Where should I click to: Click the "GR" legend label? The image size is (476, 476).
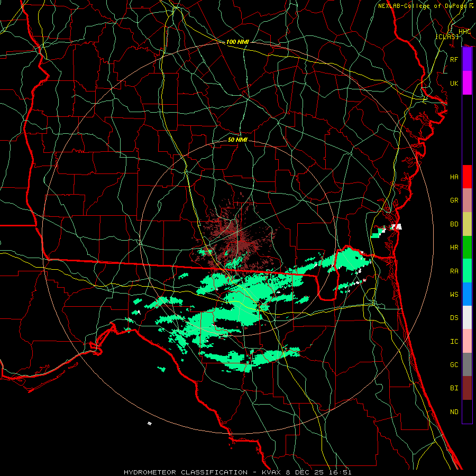click(x=454, y=200)
